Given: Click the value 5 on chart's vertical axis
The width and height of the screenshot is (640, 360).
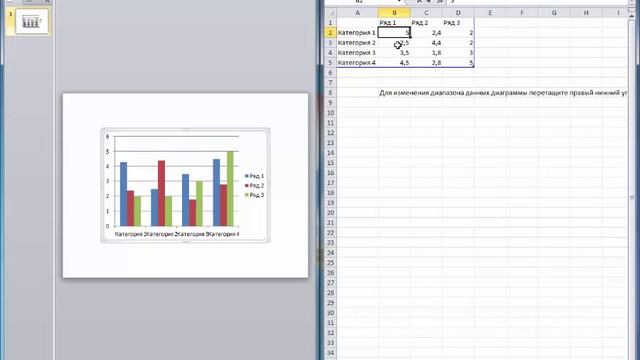Looking at the screenshot, I should [x=107, y=151].
